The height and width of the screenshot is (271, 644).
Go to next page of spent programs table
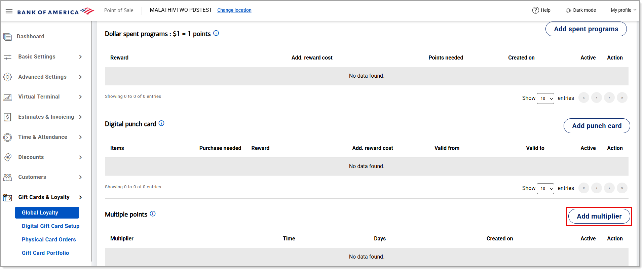click(x=609, y=98)
